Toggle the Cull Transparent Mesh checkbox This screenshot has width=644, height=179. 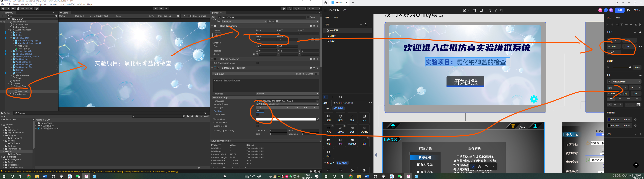[x=257, y=63]
